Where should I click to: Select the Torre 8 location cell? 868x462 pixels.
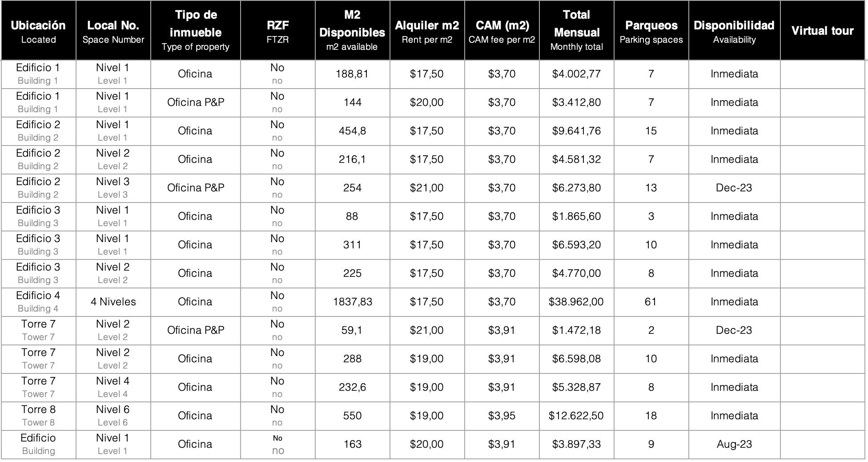coord(38,416)
